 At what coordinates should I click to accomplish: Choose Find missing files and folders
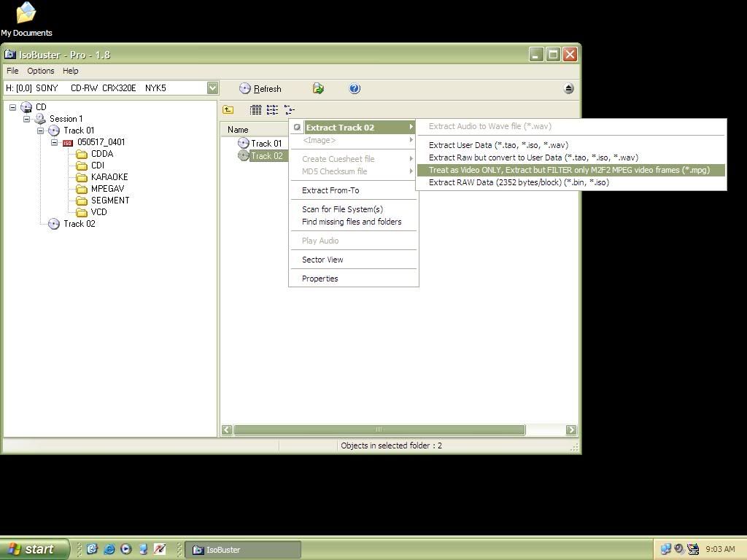pos(354,222)
